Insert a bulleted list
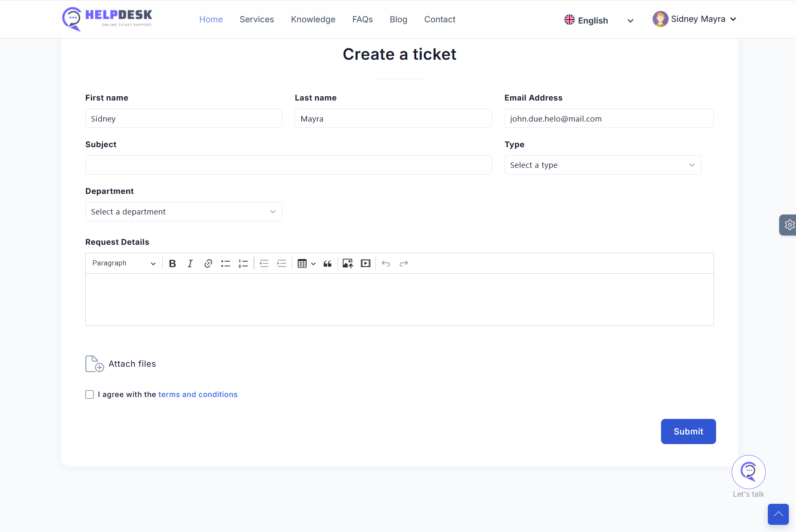 pos(226,264)
